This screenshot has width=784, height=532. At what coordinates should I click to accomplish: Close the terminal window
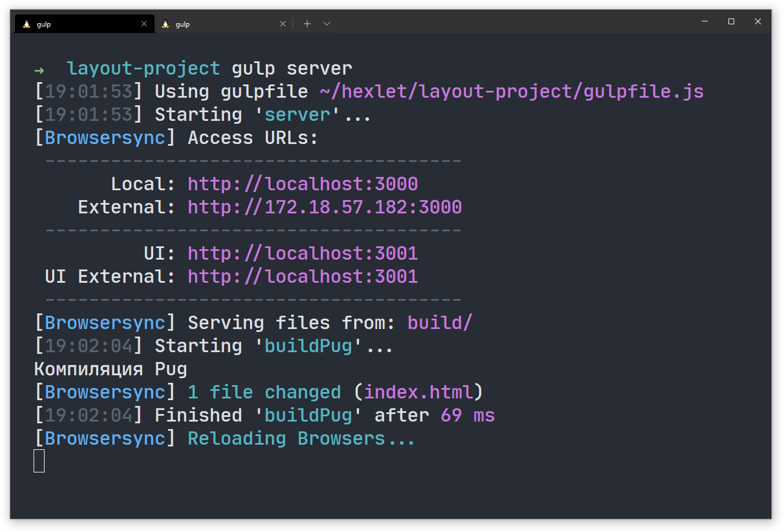coord(758,21)
